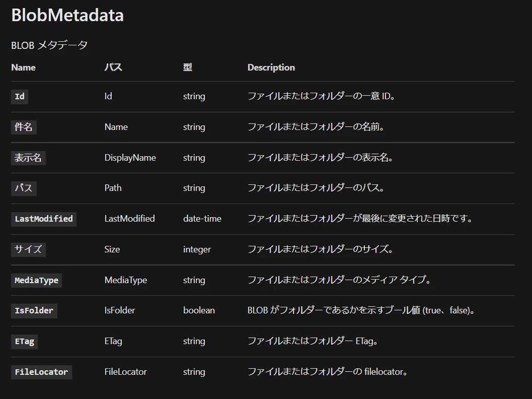
Task: Click the 表示名 code label
Action: click(x=28, y=158)
